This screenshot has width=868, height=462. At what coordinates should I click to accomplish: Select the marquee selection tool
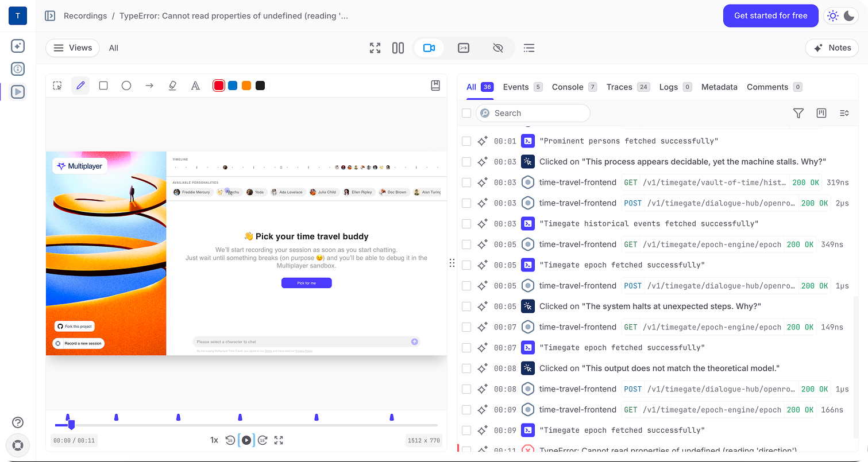pyautogui.click(x=57, y=86)
